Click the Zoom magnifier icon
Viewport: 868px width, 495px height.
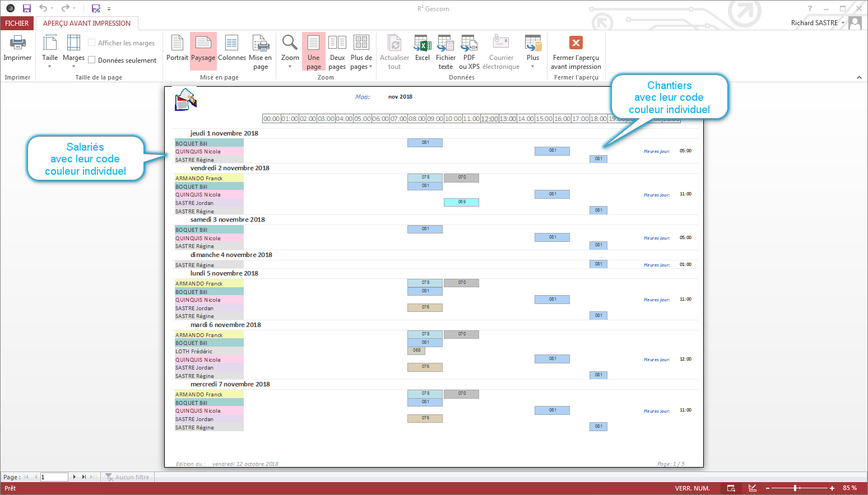click(290, 43)
